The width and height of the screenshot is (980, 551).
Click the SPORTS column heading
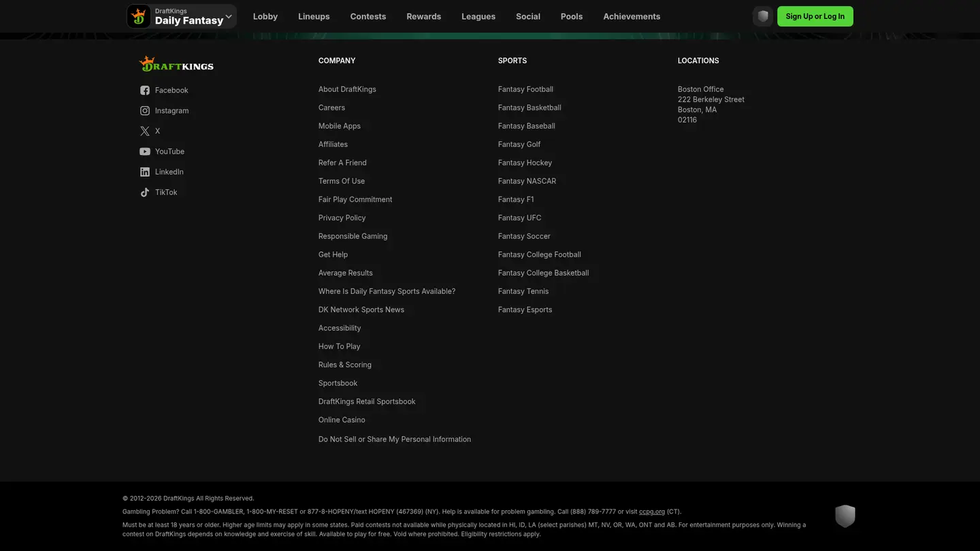click(x=512, y=61)
